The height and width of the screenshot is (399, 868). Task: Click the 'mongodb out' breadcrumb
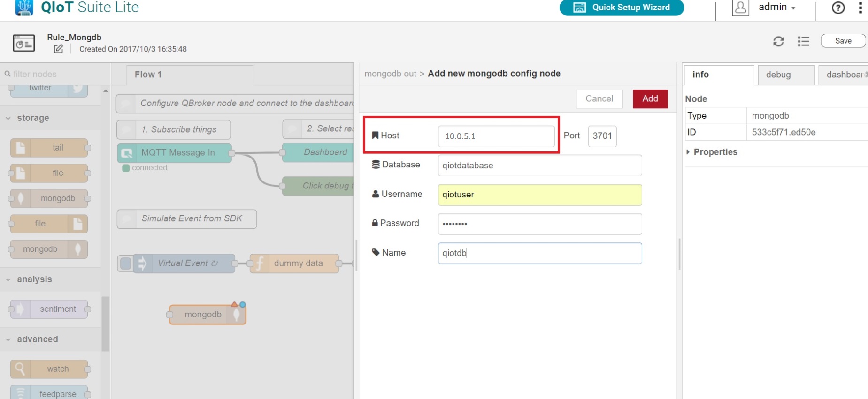coord(390,74)
